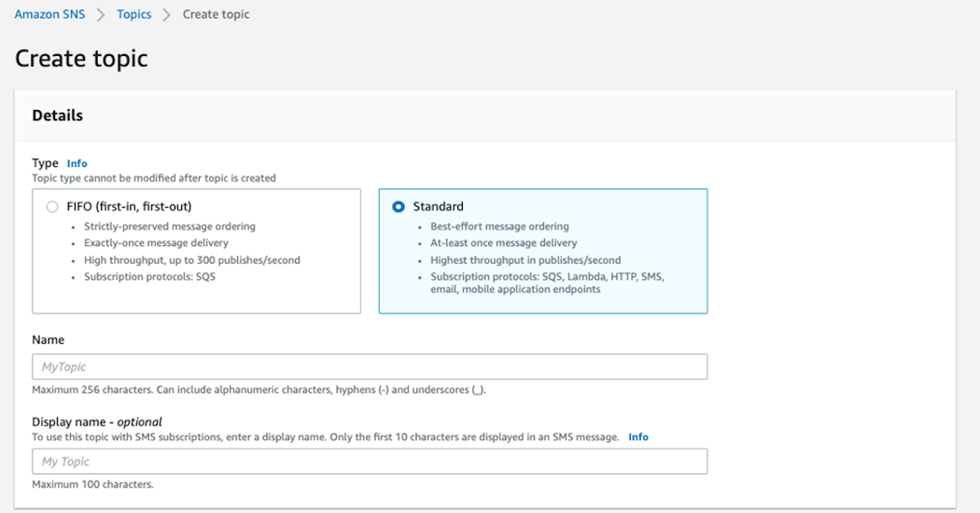Screen dimensions: 980x513
Task: Open Amazon SNS breadcrumb link
Action: coord(49,14)
